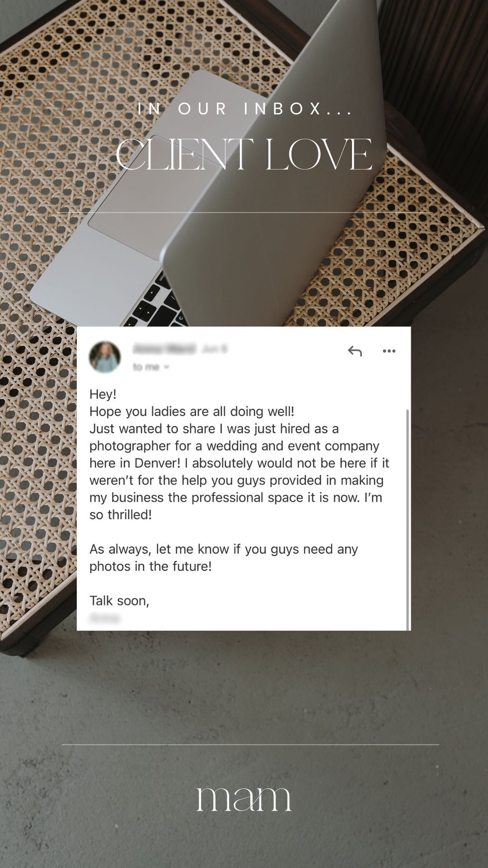Click the blurred sender name in header
488x868 pixels.
[x=164, y=349]
